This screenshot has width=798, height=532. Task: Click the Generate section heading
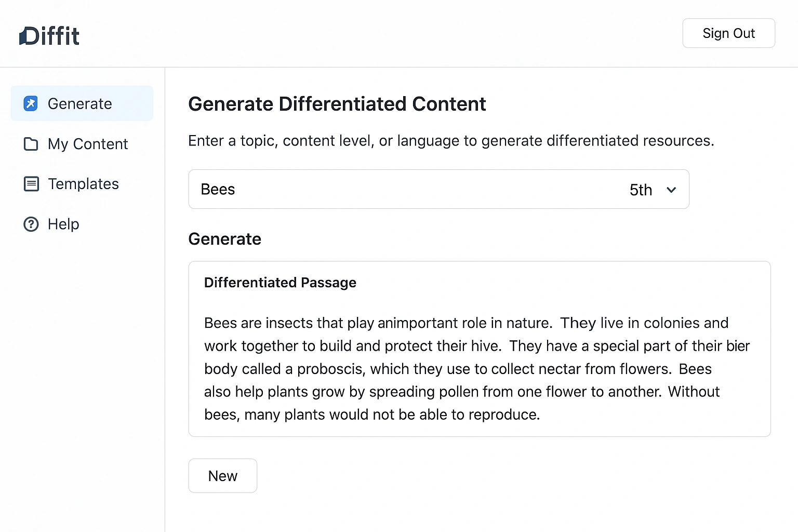coord(224,239)
